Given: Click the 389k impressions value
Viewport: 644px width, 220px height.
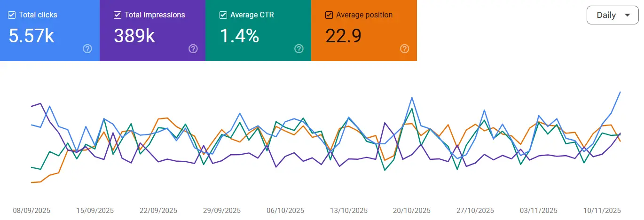Looking at the screenshot, I should point(134,36).
